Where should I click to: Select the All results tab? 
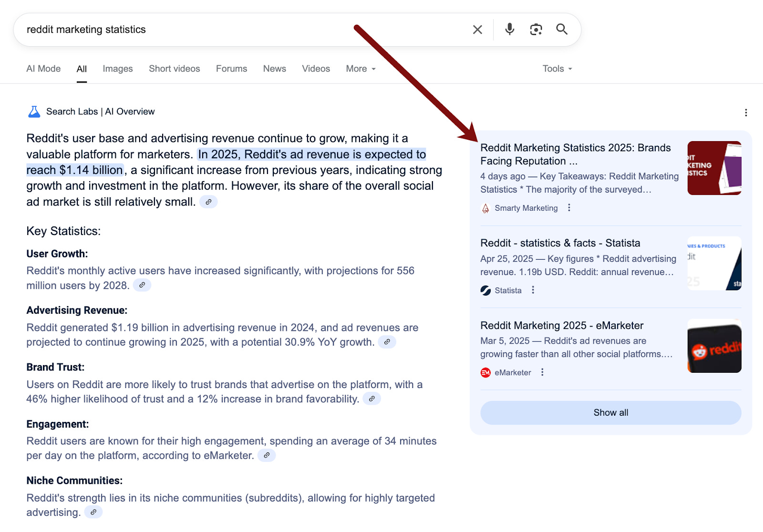[82, 69]
